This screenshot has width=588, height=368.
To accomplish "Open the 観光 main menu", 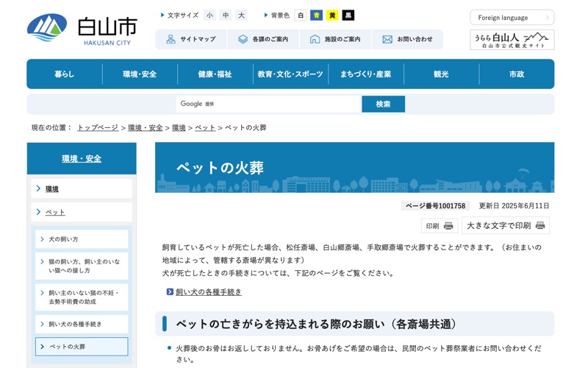I will point(442,74).
